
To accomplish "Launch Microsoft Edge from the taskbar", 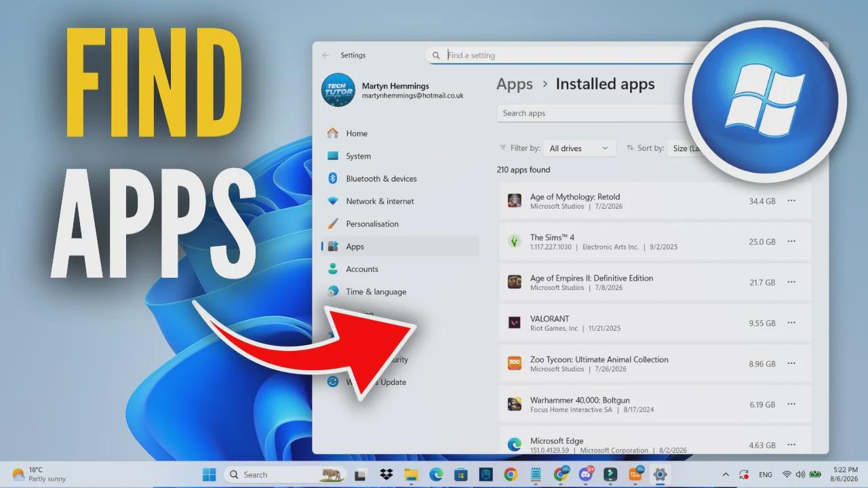I will 436,474.
